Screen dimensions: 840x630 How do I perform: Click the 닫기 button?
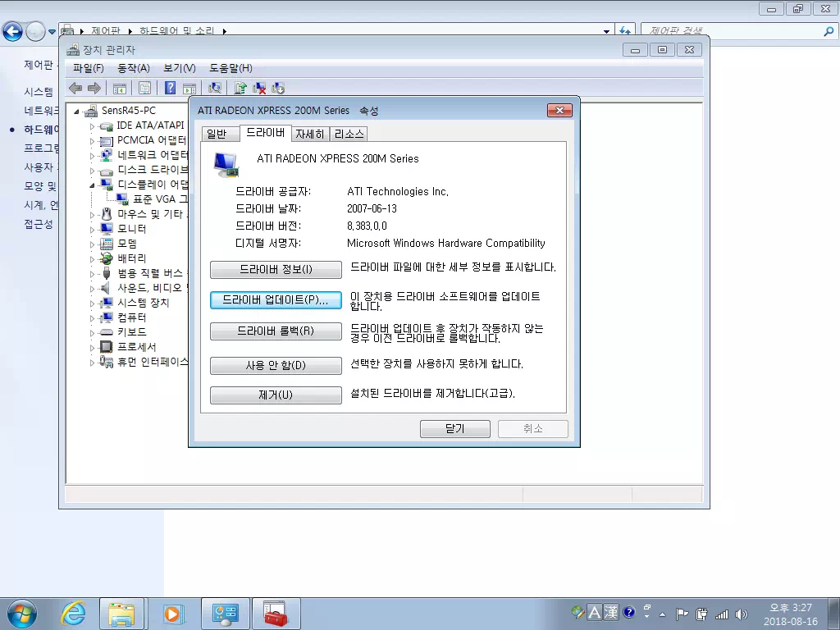454,428
